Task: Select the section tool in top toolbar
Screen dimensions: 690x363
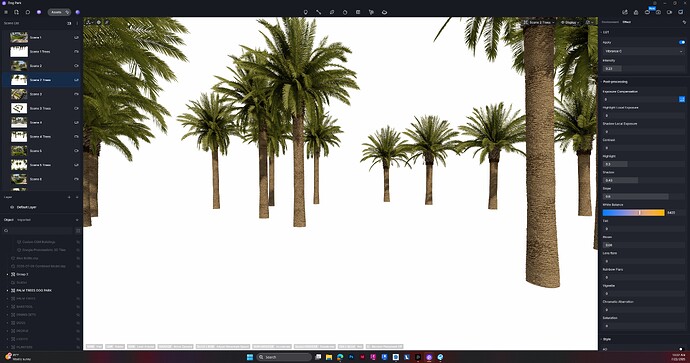Action: pos(358,12)
